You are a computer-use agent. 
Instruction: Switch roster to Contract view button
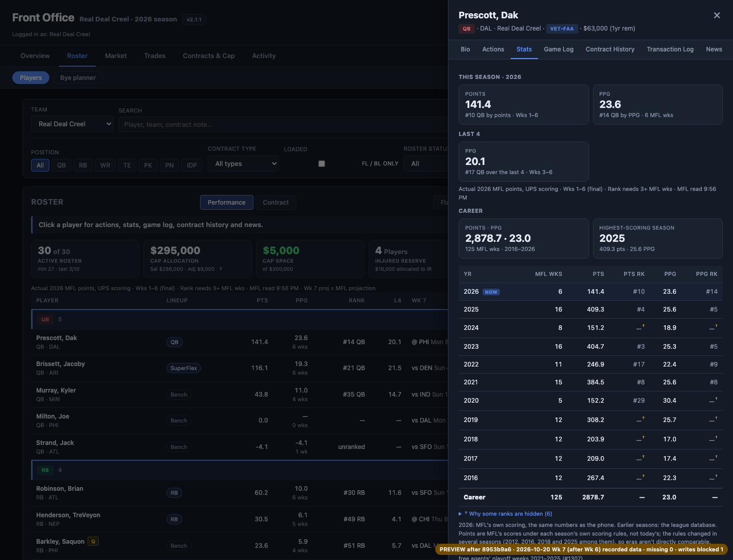point(276,202)
